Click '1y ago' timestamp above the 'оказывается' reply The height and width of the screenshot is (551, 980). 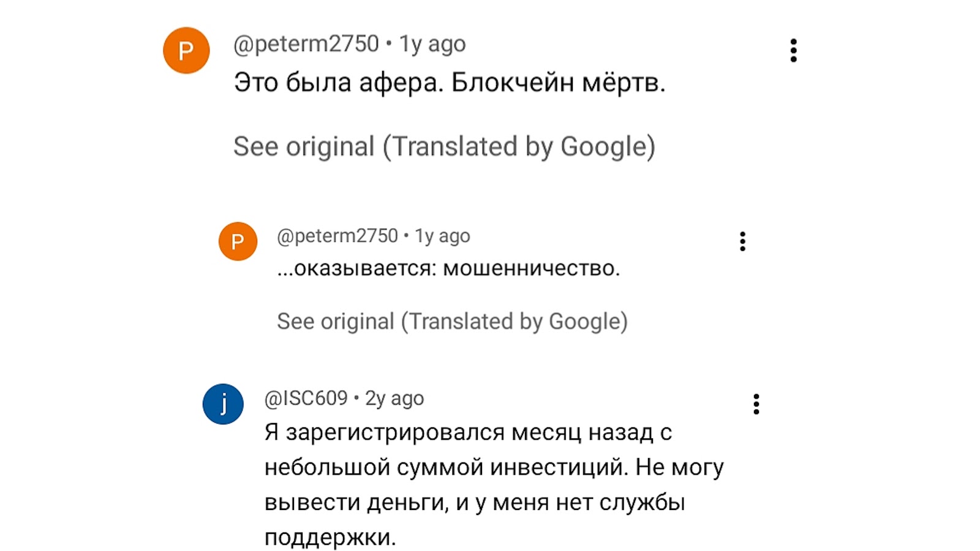[442, 236]
